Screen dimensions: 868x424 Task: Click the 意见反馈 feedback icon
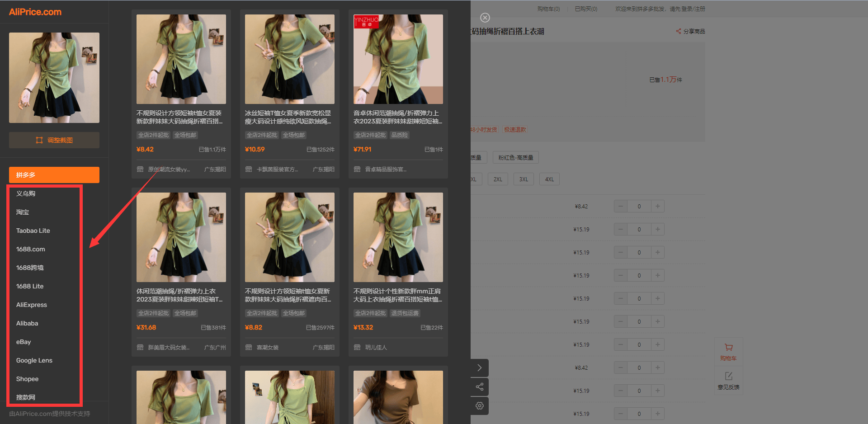pos(728,381)
